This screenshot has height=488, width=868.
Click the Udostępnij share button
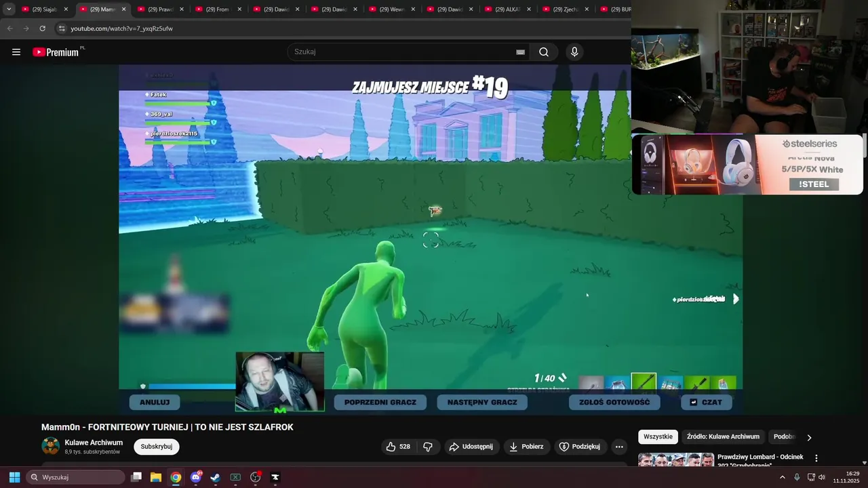pyautogui.click(x=471, y=447)
